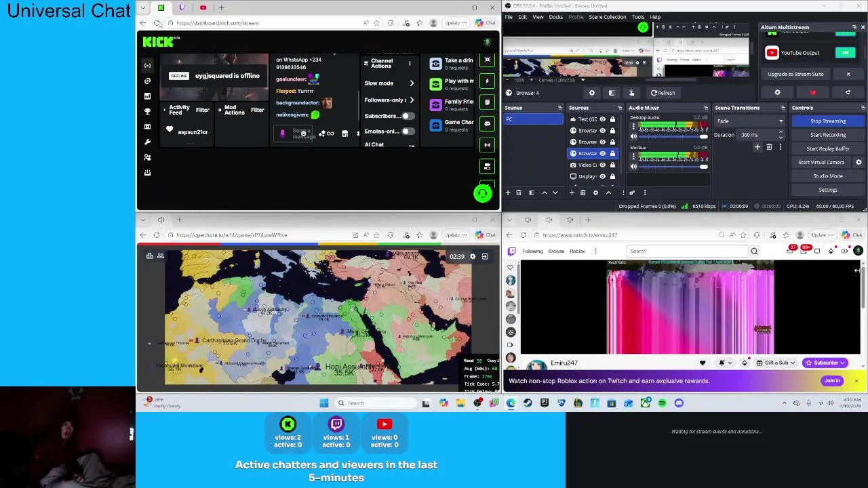Image resolution: width=868 pixels, height=488 pixels.
Task: Open the Kick sidebar wrench settings icon
Action: click(x=147, y=142)
